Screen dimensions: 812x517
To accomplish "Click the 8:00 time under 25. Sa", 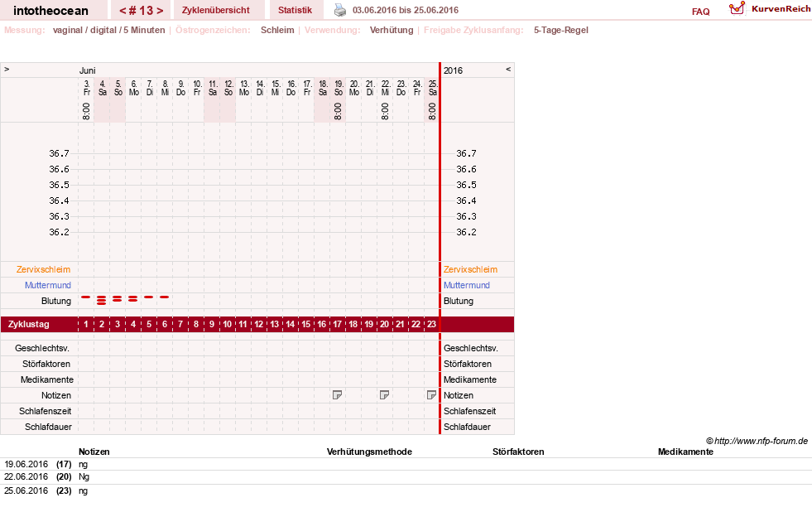I will pos(432,111).
